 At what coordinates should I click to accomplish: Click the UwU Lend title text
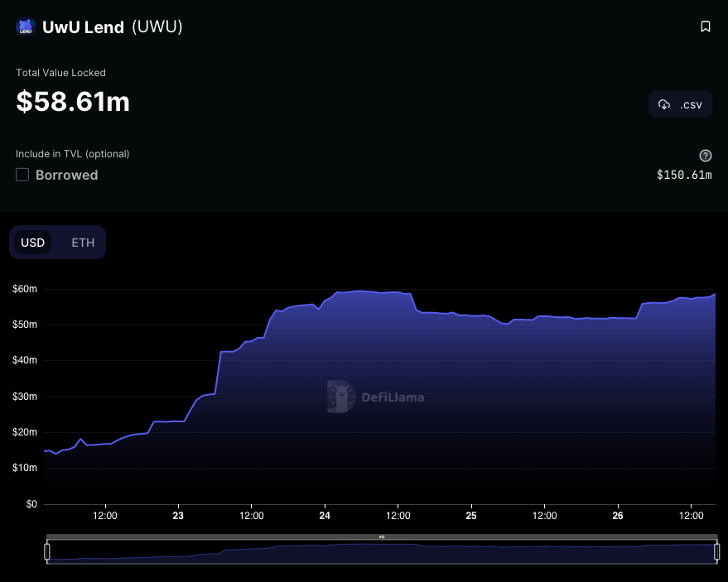(83, 27)
